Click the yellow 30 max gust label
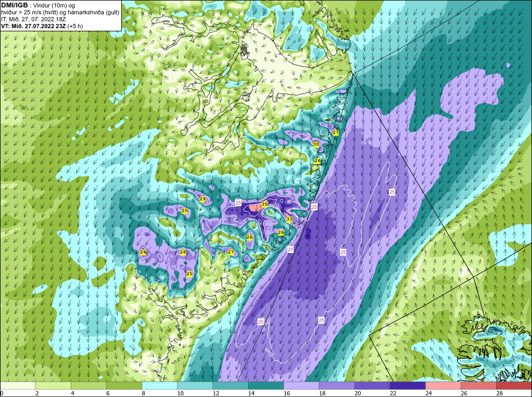Image resolution: width=532 pixels, height=397 pixels. coord(316,144)
